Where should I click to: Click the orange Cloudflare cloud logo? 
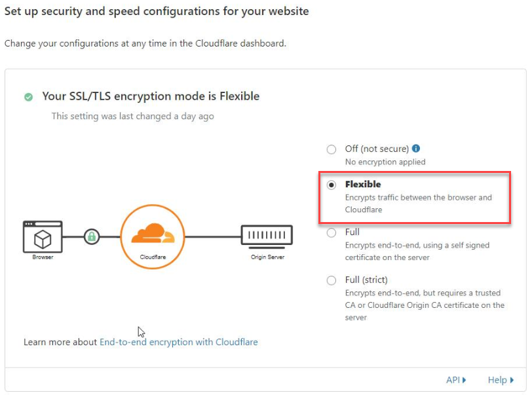pos(153,233)
